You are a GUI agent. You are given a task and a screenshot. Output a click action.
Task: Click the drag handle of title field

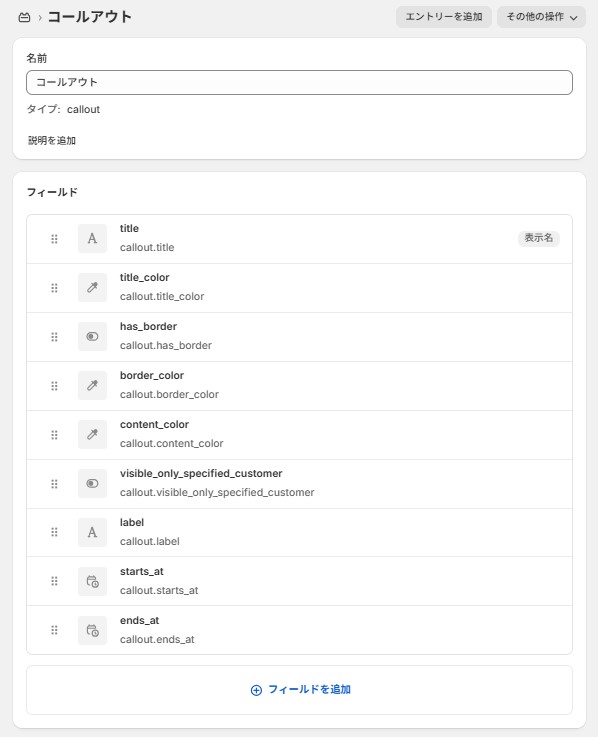click(x=55, y=239)
